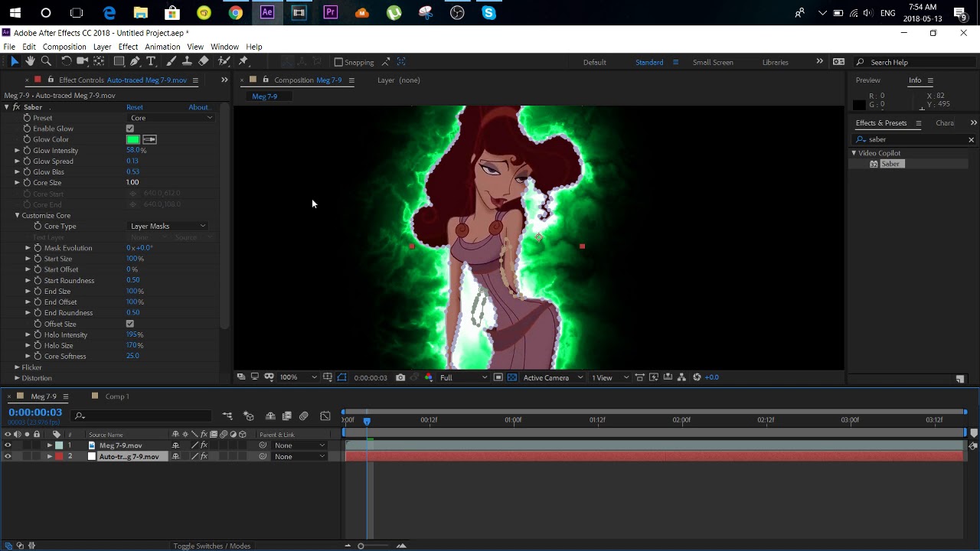
Task: Select the Pen tool
Action: [135, 61]
